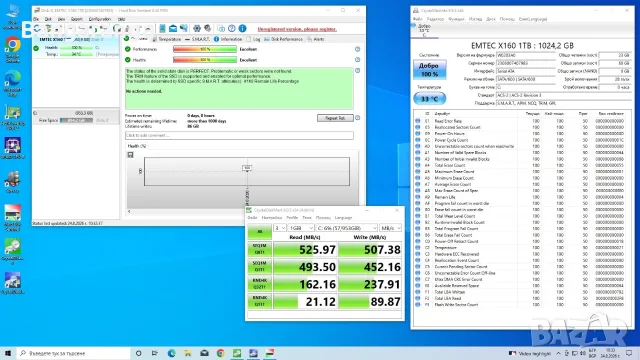Image resolution: width=640 pixels, height=360 pixels.
Task: Open the 1GiB test size dropdown
Action: 301,228
